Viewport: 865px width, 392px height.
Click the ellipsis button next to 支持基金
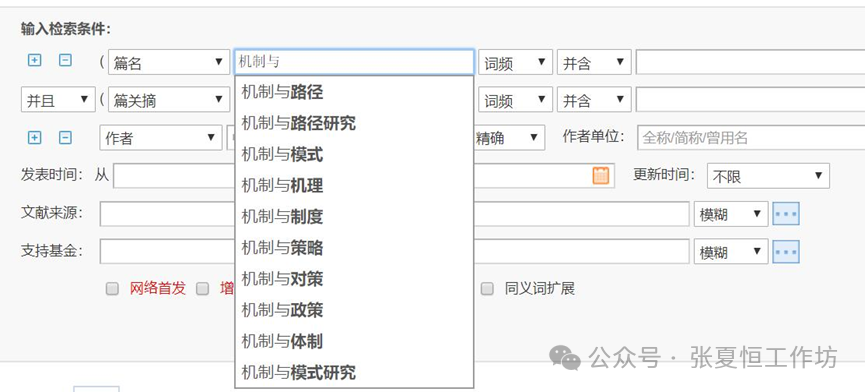786,252
